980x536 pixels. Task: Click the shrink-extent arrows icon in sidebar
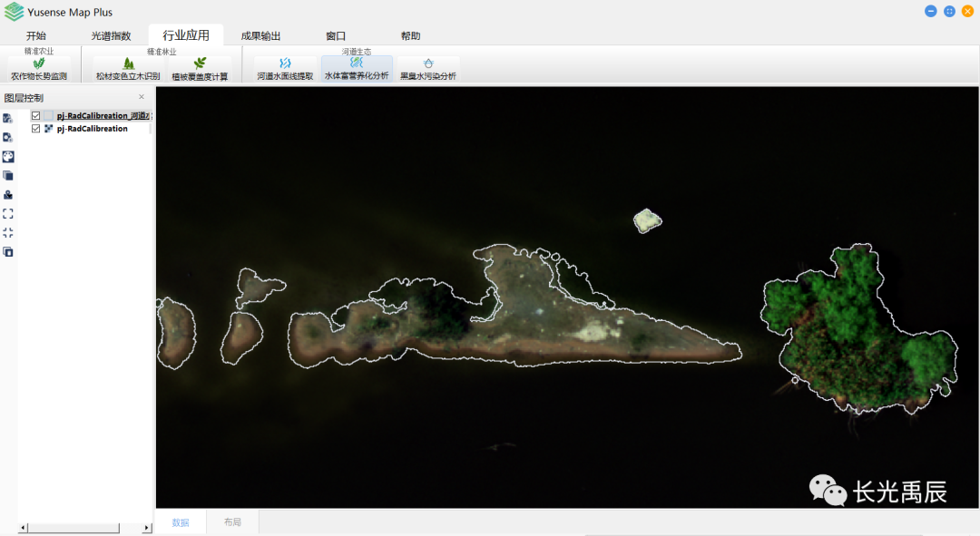click(x=8, y=233)
